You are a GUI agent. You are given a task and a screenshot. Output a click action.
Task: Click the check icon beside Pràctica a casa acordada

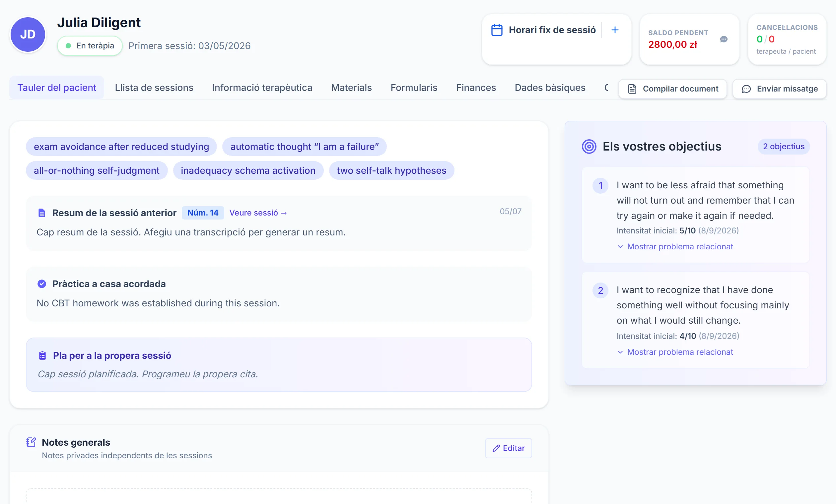pos(42,284)
